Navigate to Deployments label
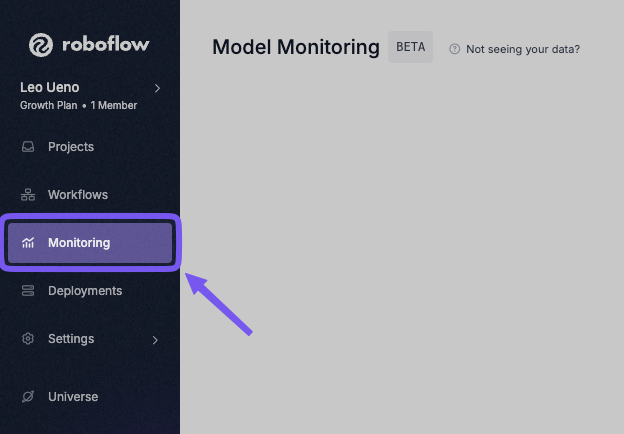The image size is (624, 434). pos(85,291)
